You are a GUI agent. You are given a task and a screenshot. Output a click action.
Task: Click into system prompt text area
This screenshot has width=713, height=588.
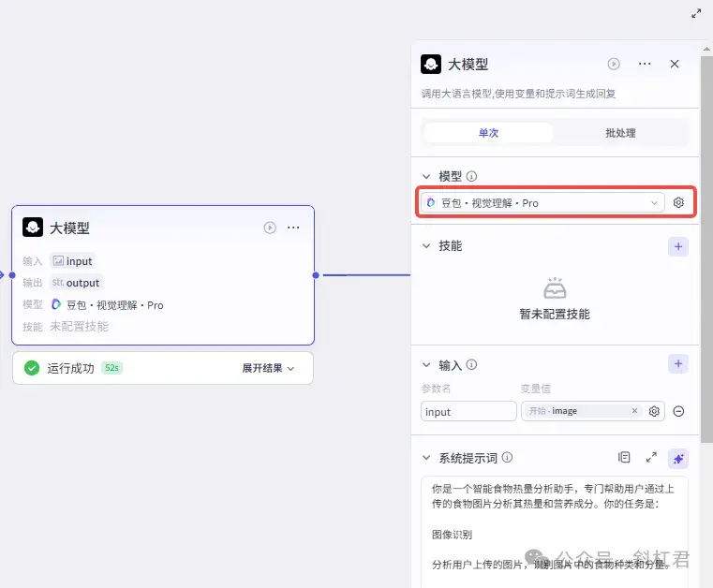point(555,532)
